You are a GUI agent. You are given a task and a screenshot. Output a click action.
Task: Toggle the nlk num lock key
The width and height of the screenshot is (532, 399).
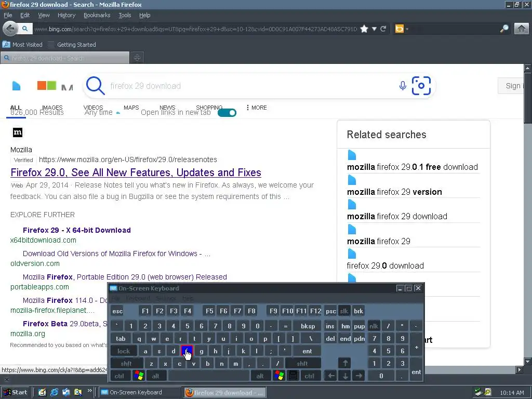click(374, 326)
